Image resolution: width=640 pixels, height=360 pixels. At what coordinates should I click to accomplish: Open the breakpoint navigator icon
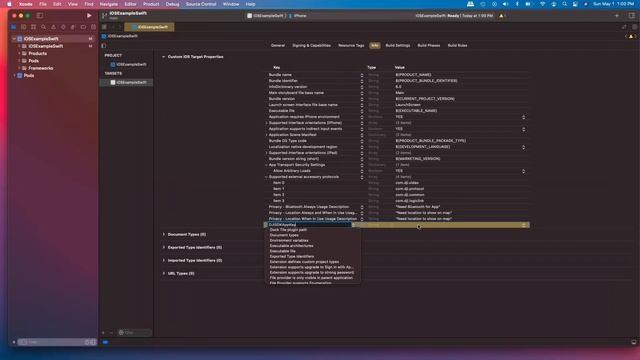click(x=83, y=27)
